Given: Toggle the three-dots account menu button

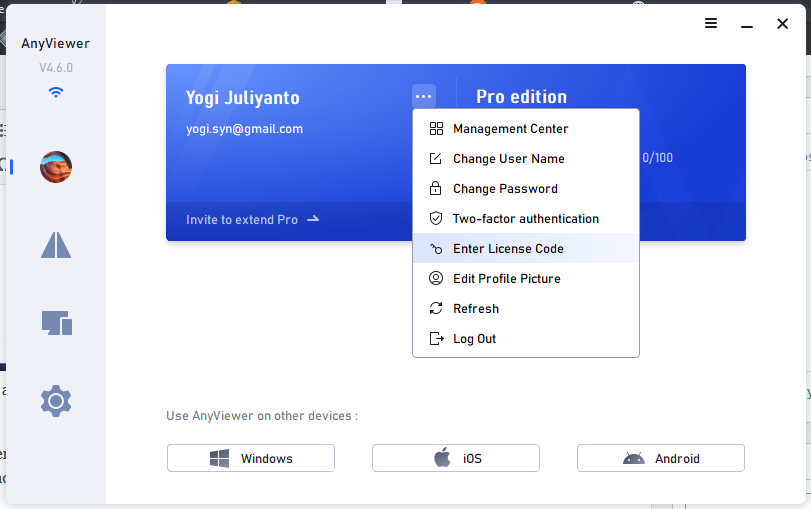Looking at the screenshot, I should pos(424,97).
